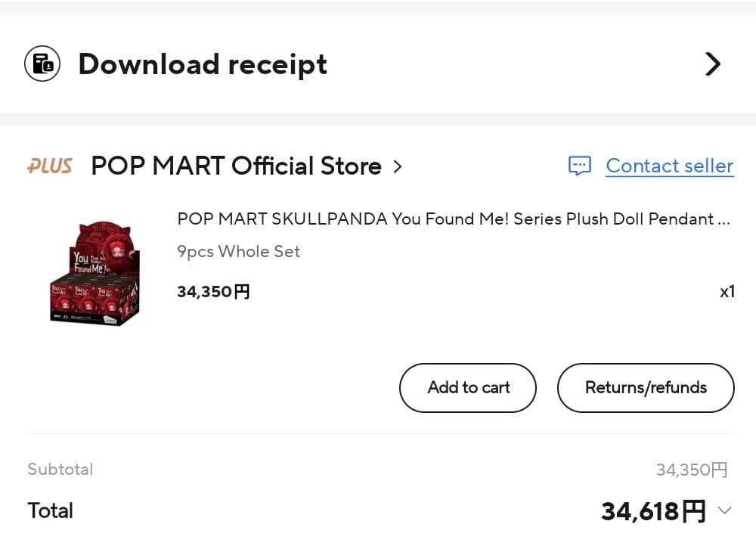Open the Download receipt row
756x546 pixels.
tap(203, 64)
